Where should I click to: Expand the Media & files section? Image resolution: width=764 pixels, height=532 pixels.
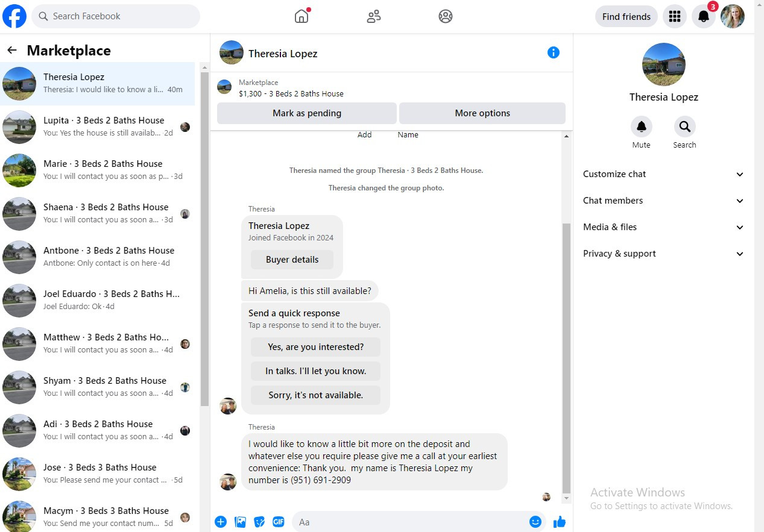[x=663, y=227]
